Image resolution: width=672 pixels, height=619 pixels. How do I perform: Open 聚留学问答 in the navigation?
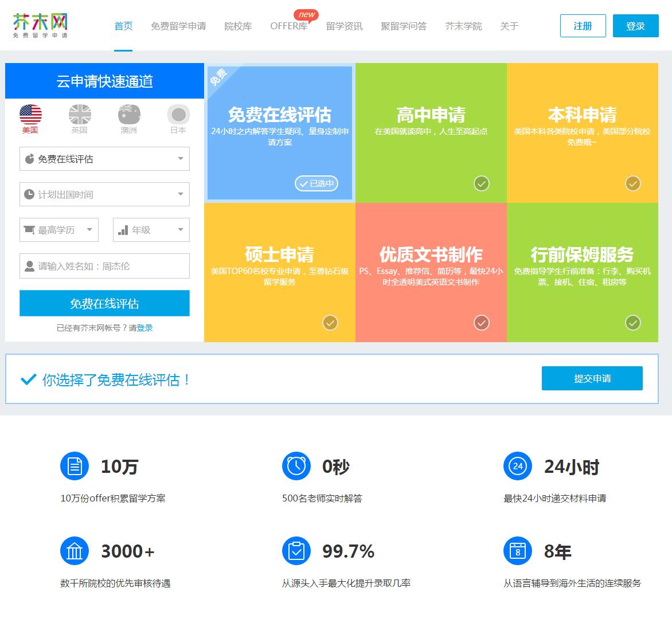click(x=404, y=26)
